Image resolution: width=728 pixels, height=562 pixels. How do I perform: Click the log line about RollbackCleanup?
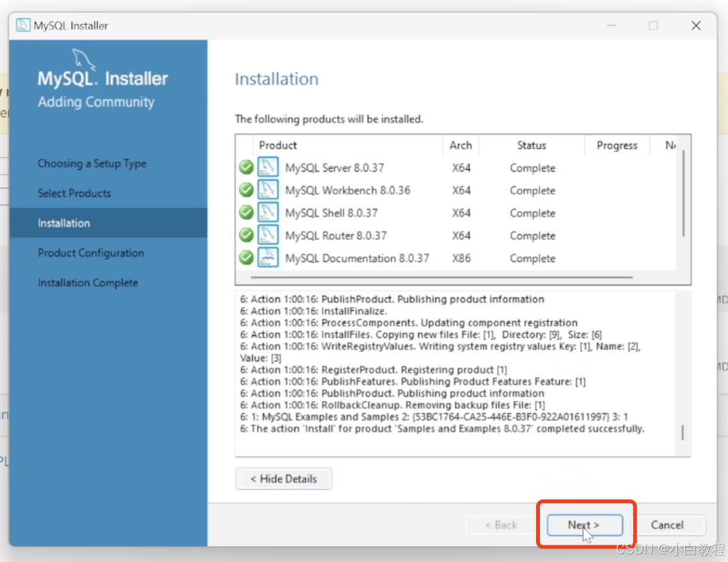coord(393,405)
